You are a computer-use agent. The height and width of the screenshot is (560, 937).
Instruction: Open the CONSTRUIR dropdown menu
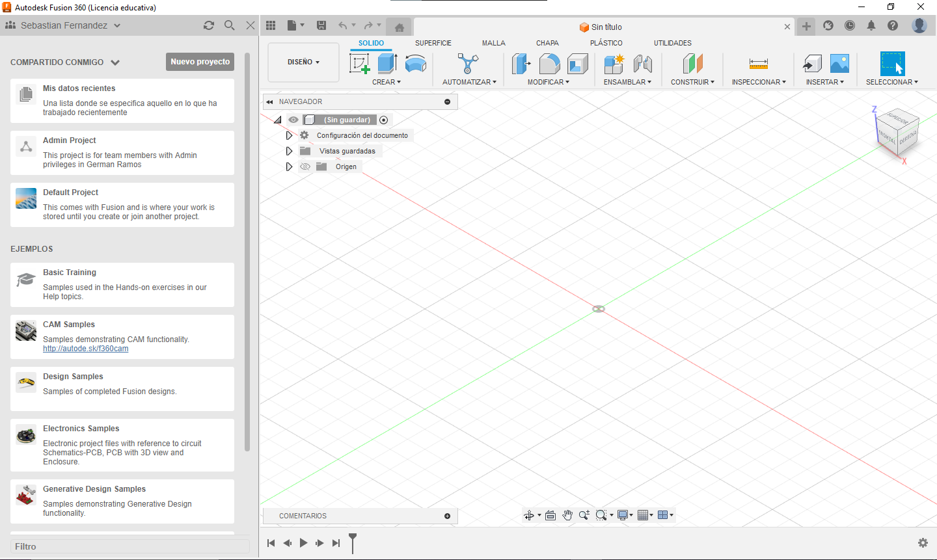click(x=692, y=82)
